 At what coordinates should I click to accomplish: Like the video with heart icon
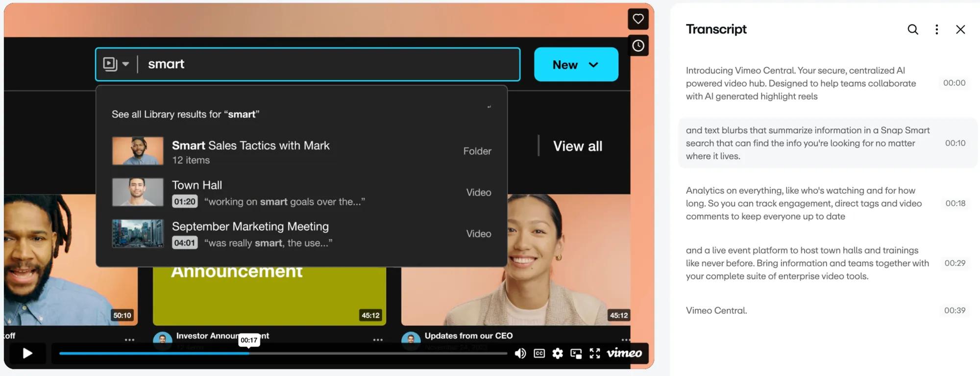point(638,19)
